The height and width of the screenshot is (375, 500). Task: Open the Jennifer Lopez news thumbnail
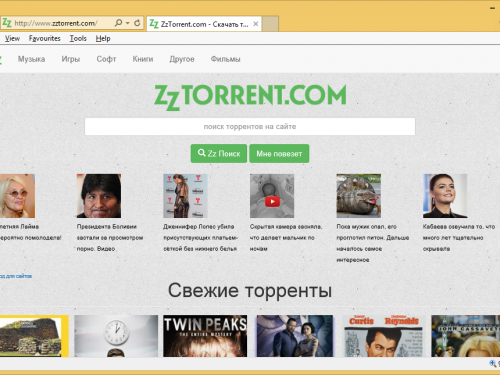tap(185, 196)
